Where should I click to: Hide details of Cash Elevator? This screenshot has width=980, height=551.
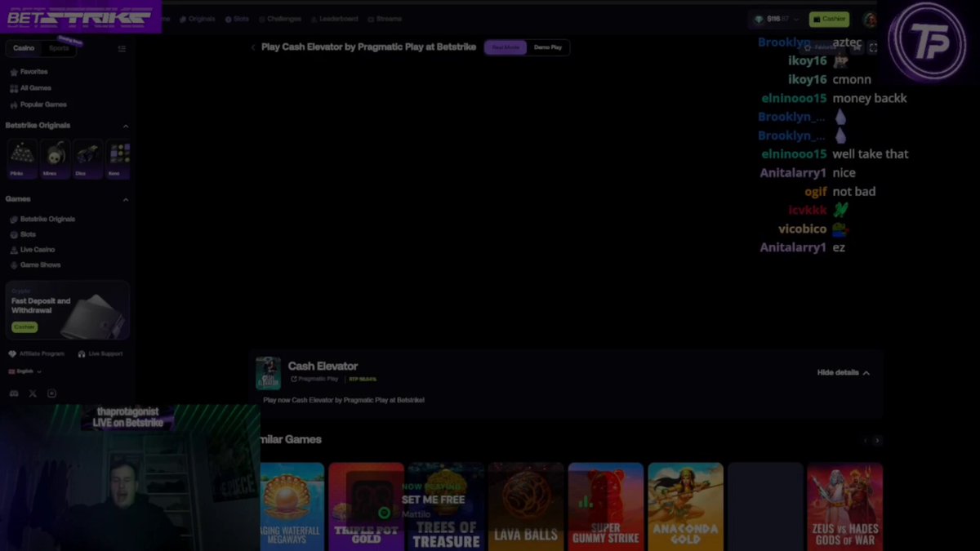pyautogui.click(x=844, y=372)
